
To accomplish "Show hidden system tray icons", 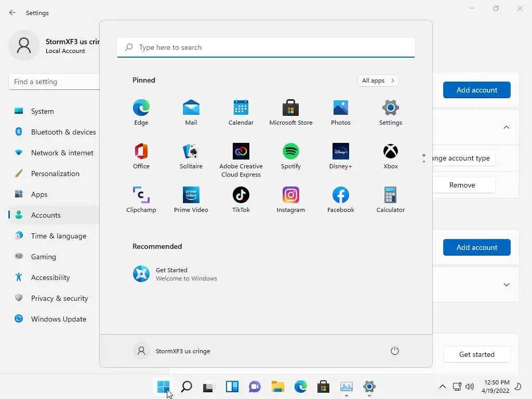I will point(443,387).
